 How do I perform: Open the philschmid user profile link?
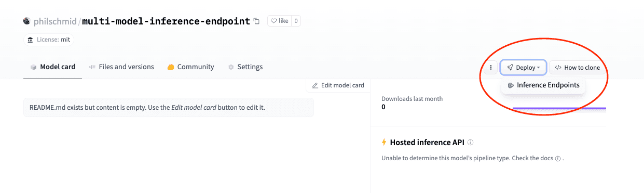click(54, 22)
